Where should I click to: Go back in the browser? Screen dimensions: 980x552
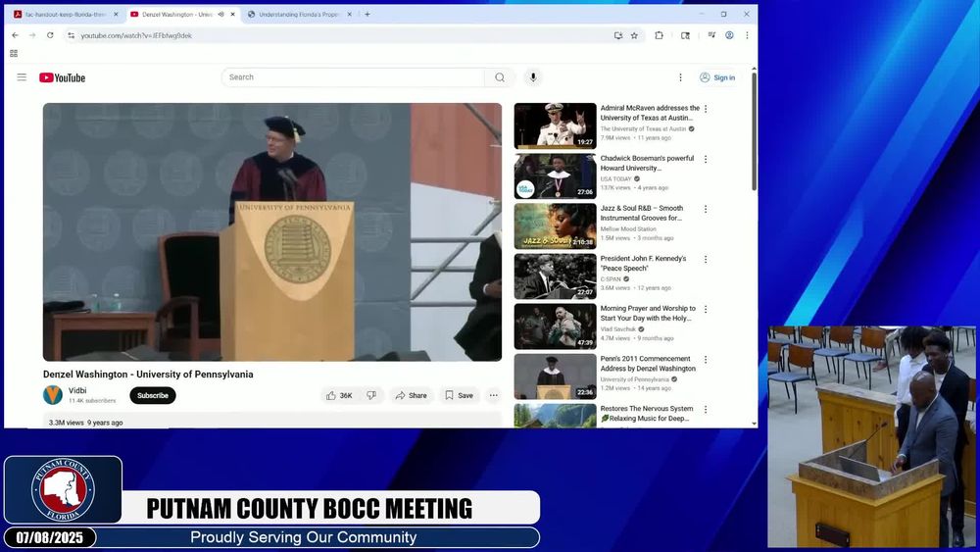[x=15, y=35]
